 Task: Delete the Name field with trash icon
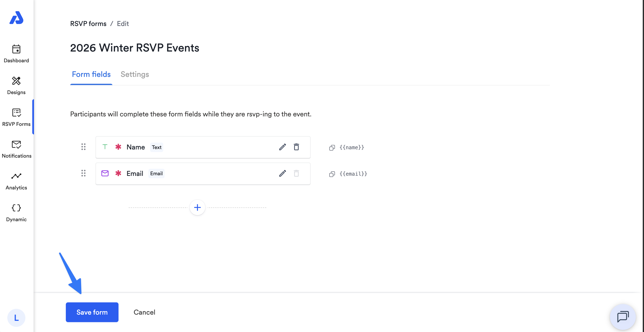click(296, 147)
